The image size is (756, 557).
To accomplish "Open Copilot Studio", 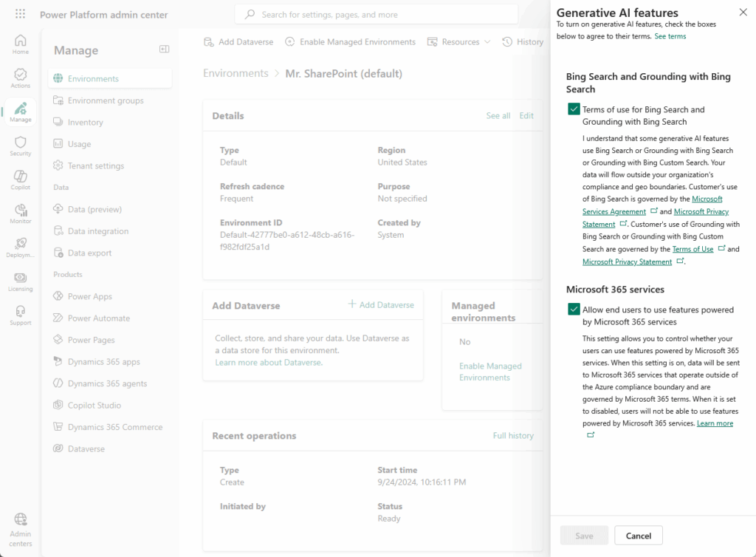I will coord(110,405).
